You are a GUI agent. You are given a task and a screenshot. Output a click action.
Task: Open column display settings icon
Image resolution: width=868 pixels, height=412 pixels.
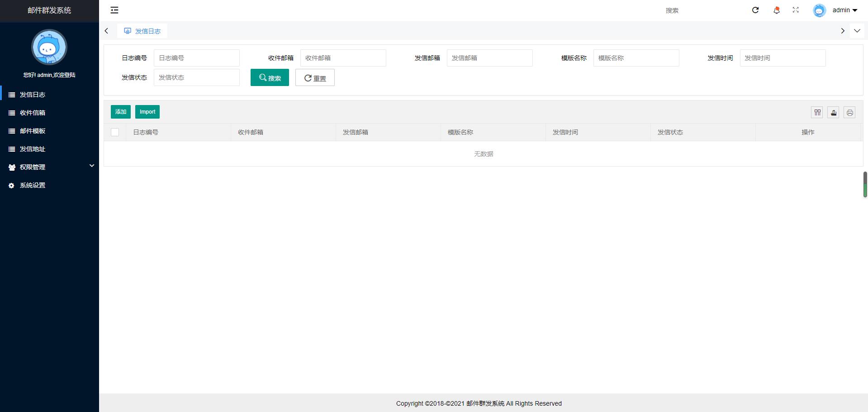point(817,112)
